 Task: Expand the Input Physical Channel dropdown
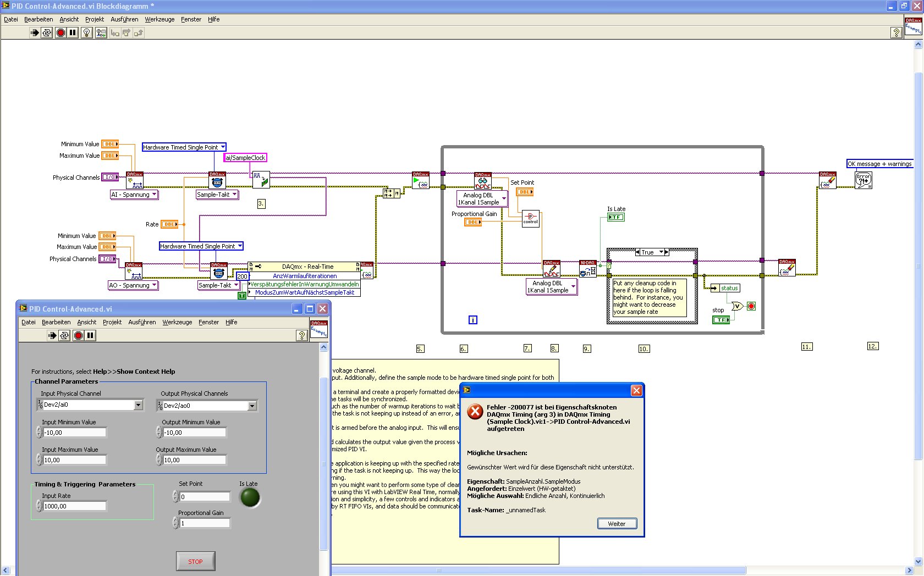click(x=139, y=405)
